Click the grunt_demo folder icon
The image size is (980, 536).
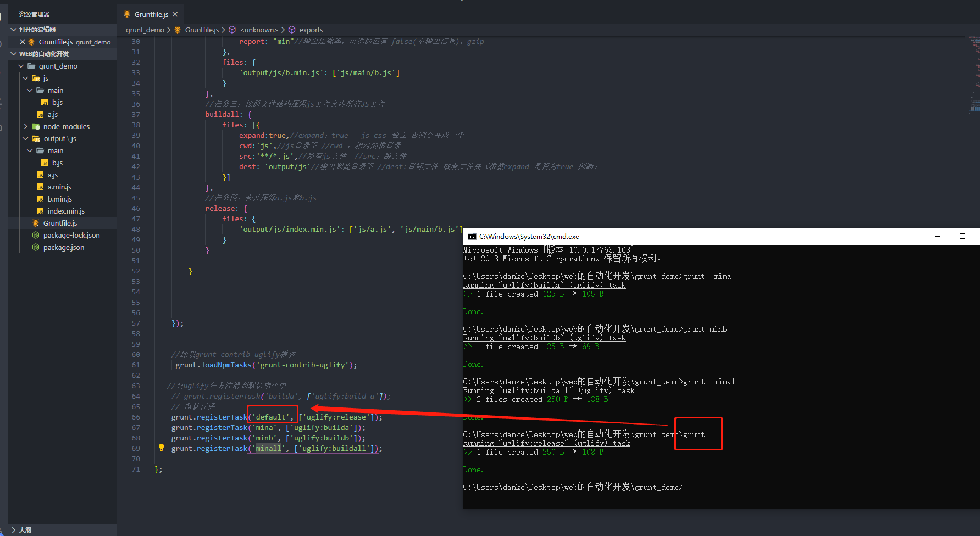tap(31, 66)
